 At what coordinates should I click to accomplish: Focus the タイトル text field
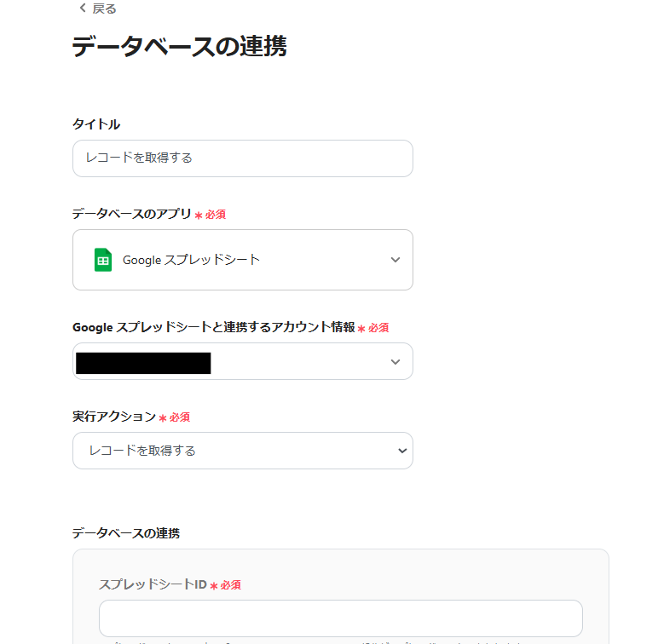pos(242,158)
